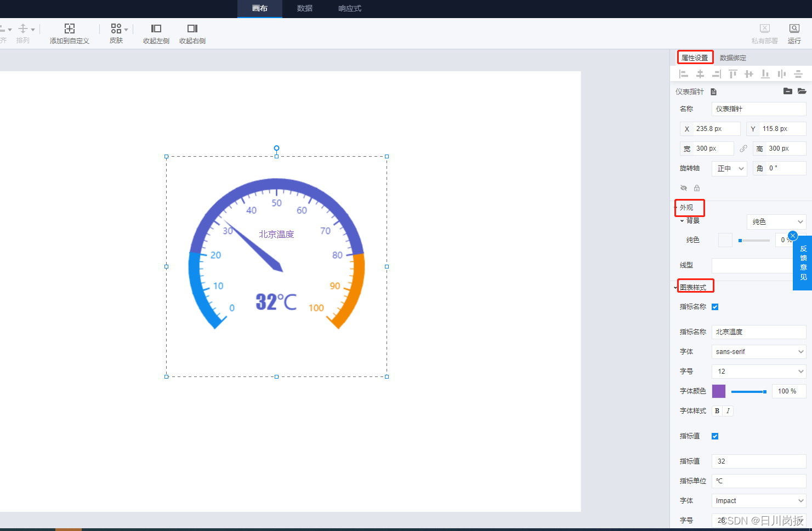This screenshot has width=812, height=531.
Task: Open the Impact font dropdown
Action: 759,501
